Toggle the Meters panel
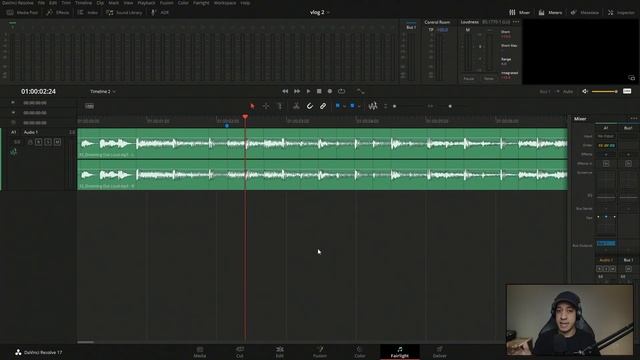The width and height of the screenshot is (640, 360). point(550,13)
